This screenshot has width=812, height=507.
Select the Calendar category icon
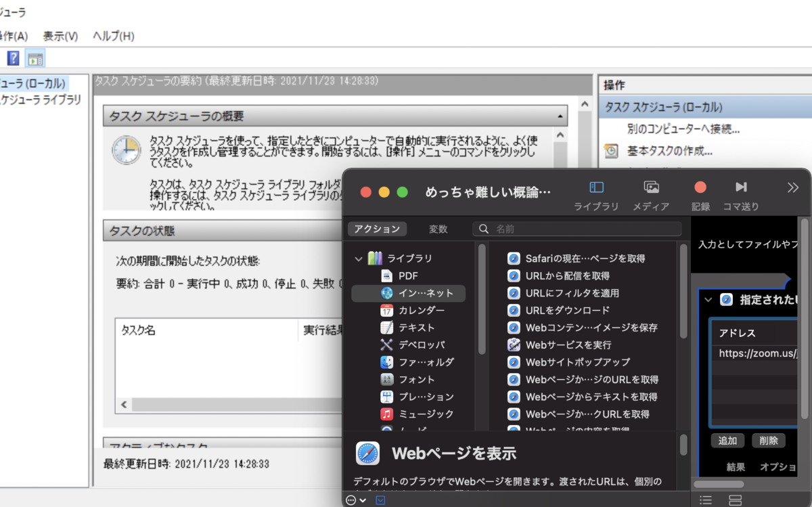tap(387, 310)
